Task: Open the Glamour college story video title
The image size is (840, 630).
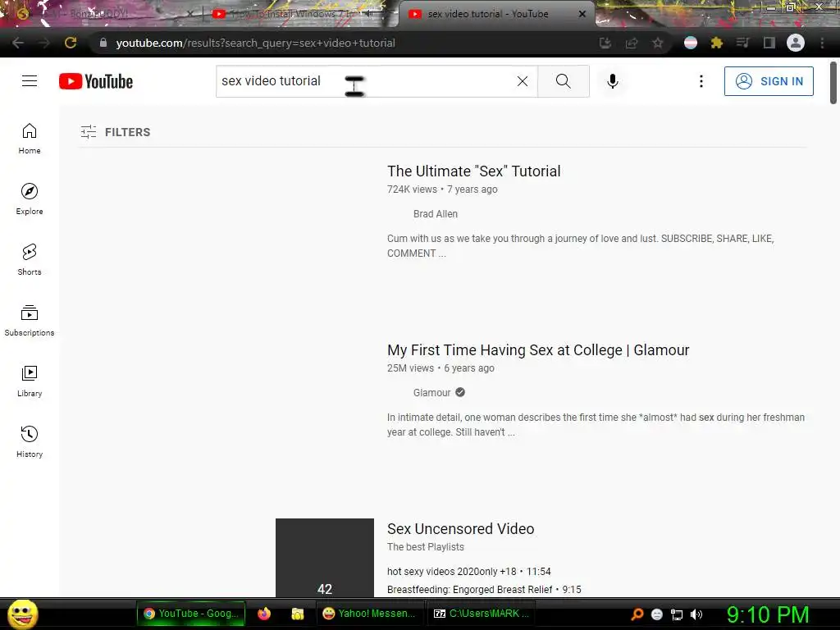Action: [538, 349]
